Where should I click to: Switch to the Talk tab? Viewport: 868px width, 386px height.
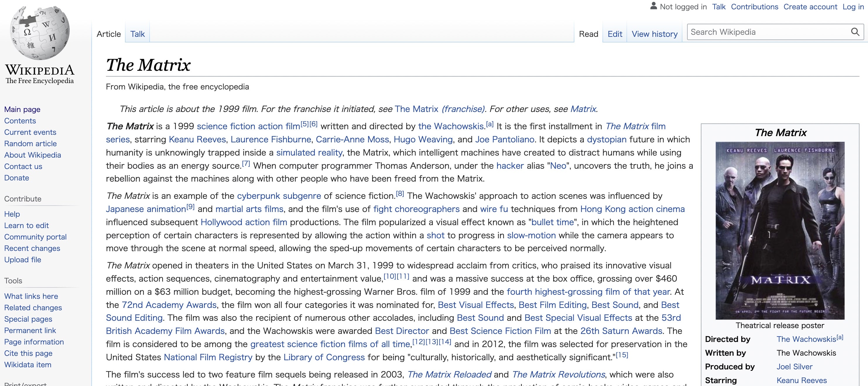tap(138, 34)
